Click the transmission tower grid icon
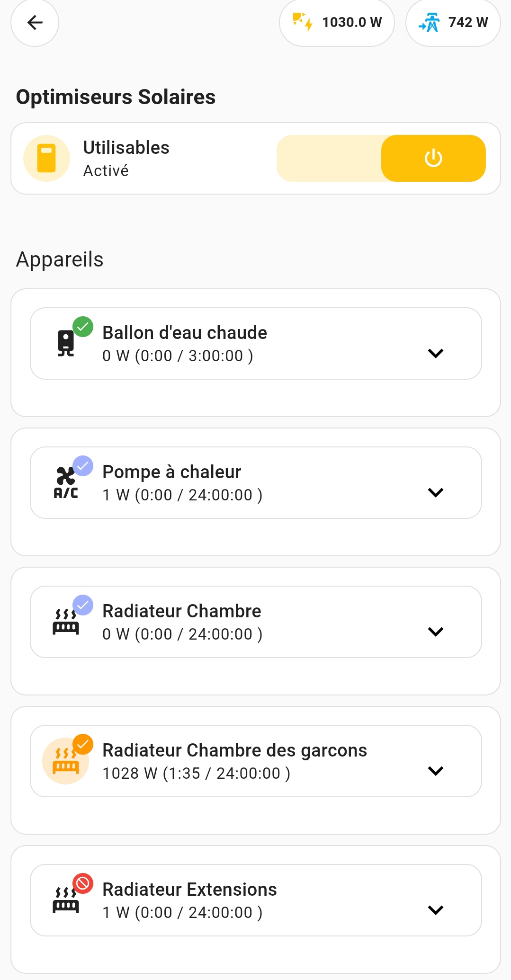 click(x=429, y=22)
